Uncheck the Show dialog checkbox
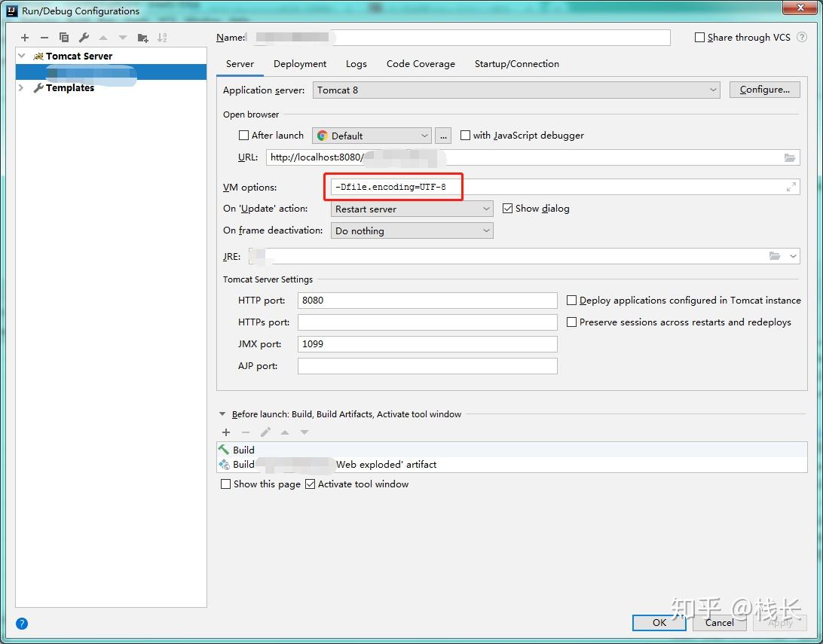The width and height of the screenshot is (823, 644). tap(507, 209)
